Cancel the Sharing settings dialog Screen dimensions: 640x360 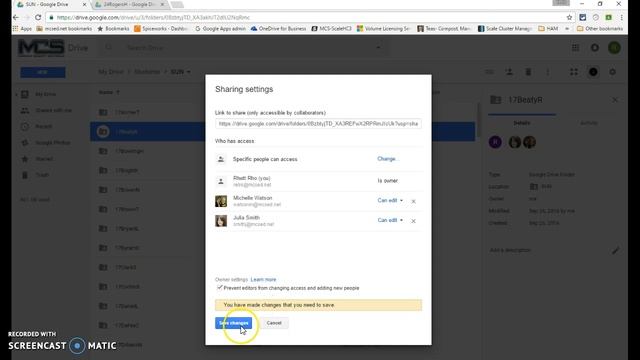click(274, 323)
